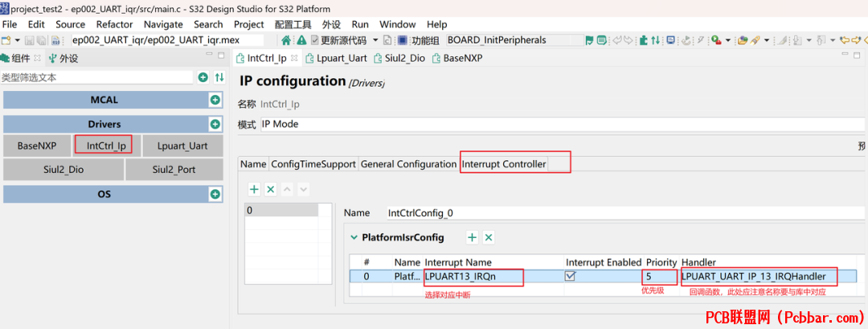Open the Navigate menu
The width and height of the screenshot is (868, 329).
pyautogui.click(x=163, y=24)
